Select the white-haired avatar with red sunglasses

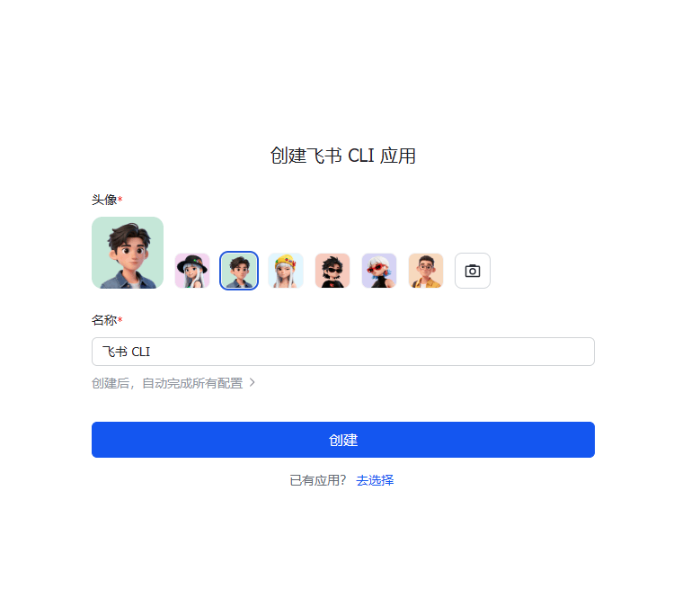click(x=379, y=271)
